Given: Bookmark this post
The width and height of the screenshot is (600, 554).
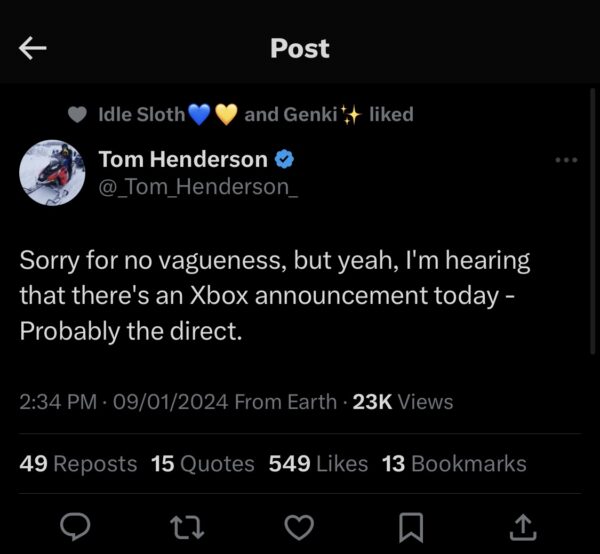Looking at the screenshot, I should [x=411, y=524].
